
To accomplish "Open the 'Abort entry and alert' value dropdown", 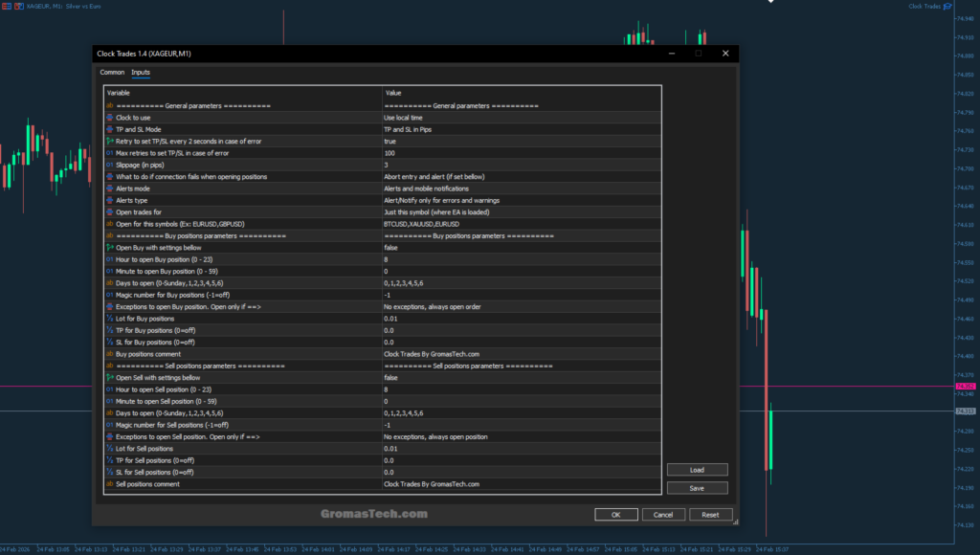I will 522,177.
